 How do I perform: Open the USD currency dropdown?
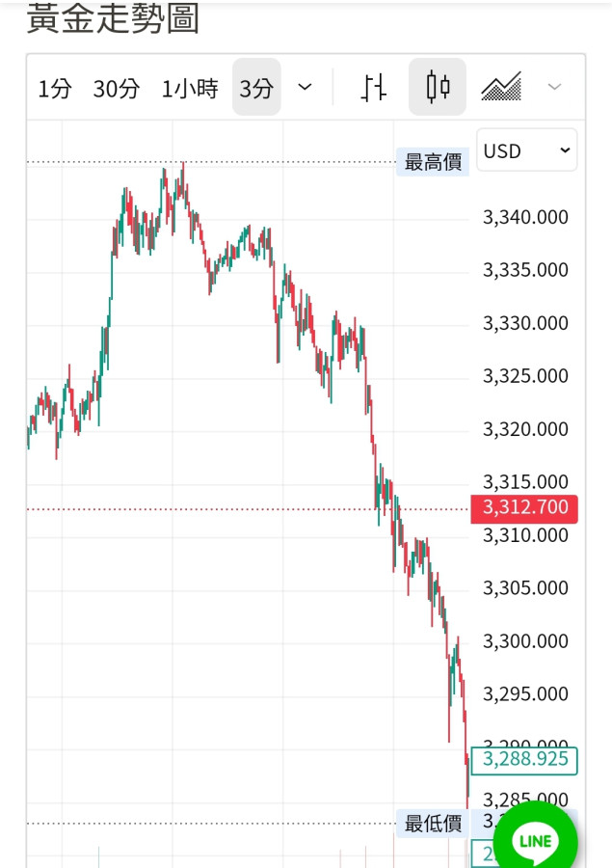(x=526, y=150)
